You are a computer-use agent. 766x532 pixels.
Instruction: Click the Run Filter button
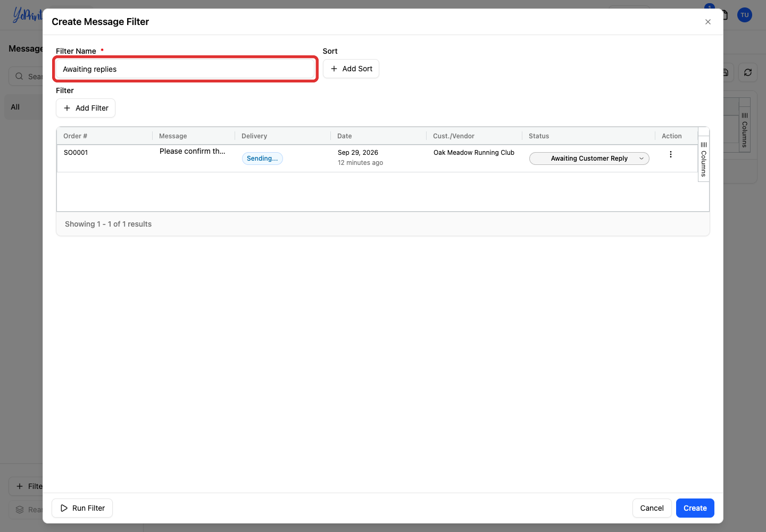pyautogui.click(x=82, y=508)
